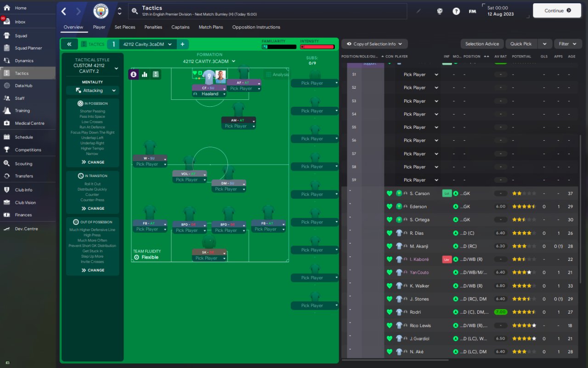Viewport: 588px width, 368px height.
Task: Click the Continue button
Action: (x=557, y=11)
